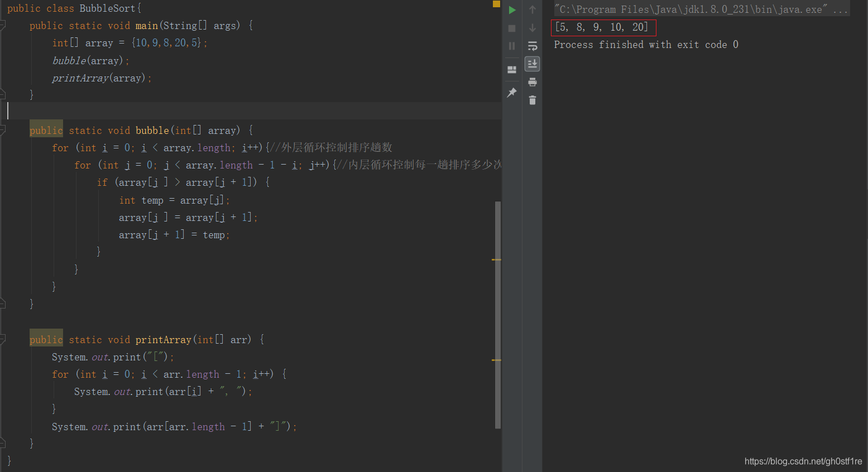The width and height of the screenshot is (868, 472).
Task: Click the Up stack trace arrow
Action: [533, 9]
